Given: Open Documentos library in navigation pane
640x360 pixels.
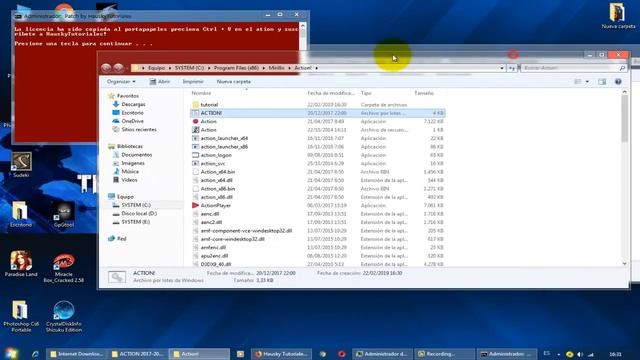Looking at the screenshot, I should click(136, 155).
